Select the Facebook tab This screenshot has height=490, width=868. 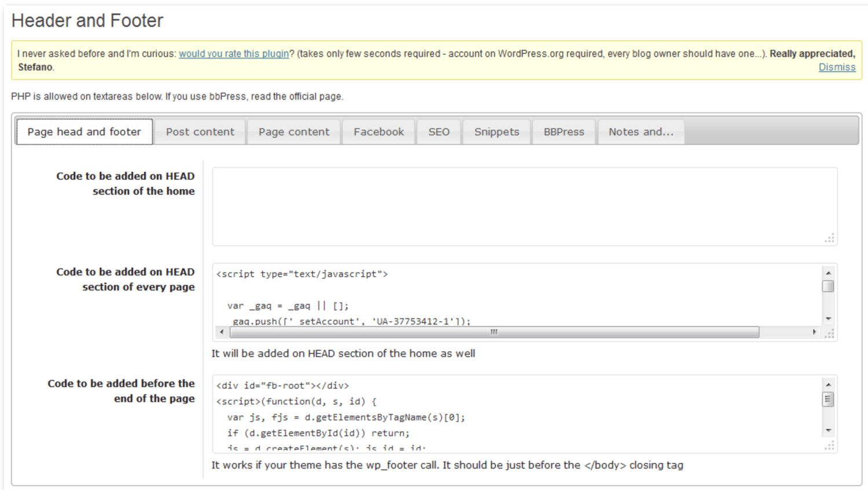[378, 132]
